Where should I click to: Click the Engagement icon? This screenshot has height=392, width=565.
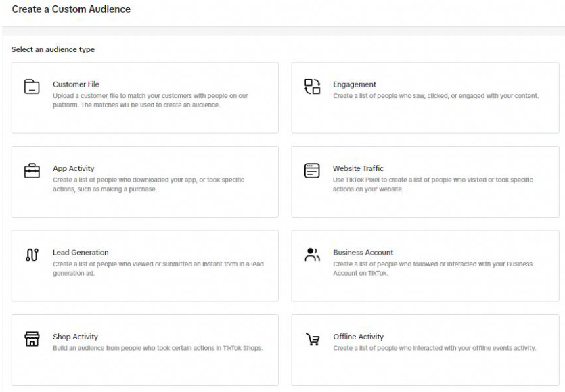[x=311, y=87]
